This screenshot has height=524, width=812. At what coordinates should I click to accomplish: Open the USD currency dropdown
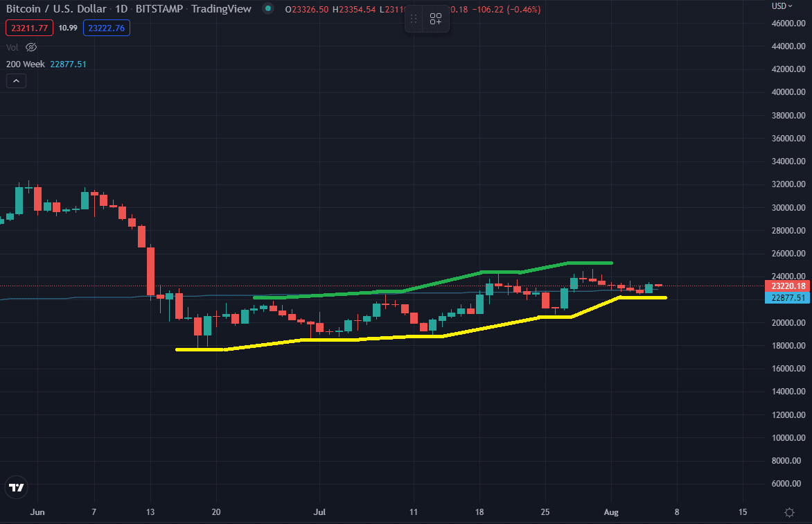pos(782,6)
